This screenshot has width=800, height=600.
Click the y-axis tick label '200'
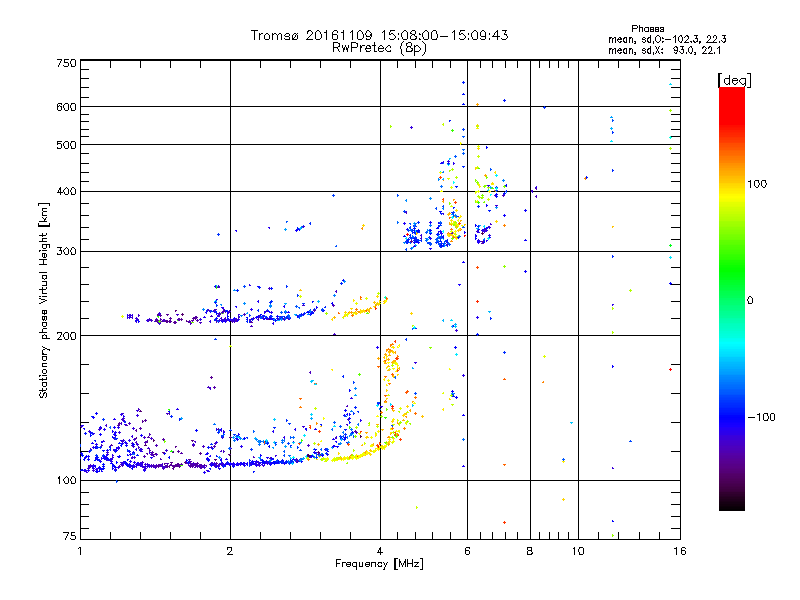[x=66, y=336]
